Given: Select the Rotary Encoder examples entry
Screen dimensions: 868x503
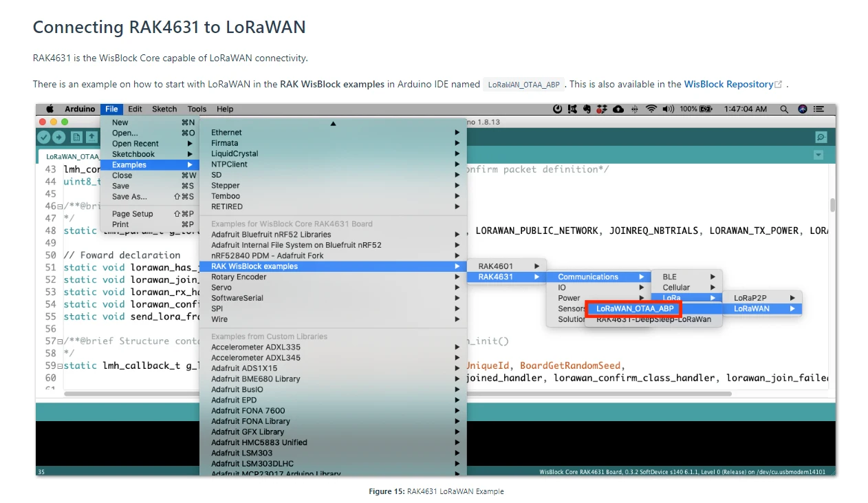Looking at the screenshot, I should pos(333,277).
